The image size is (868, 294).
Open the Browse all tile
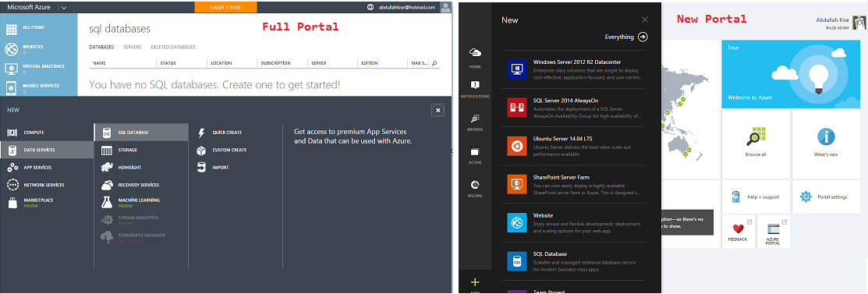point(756,143)
